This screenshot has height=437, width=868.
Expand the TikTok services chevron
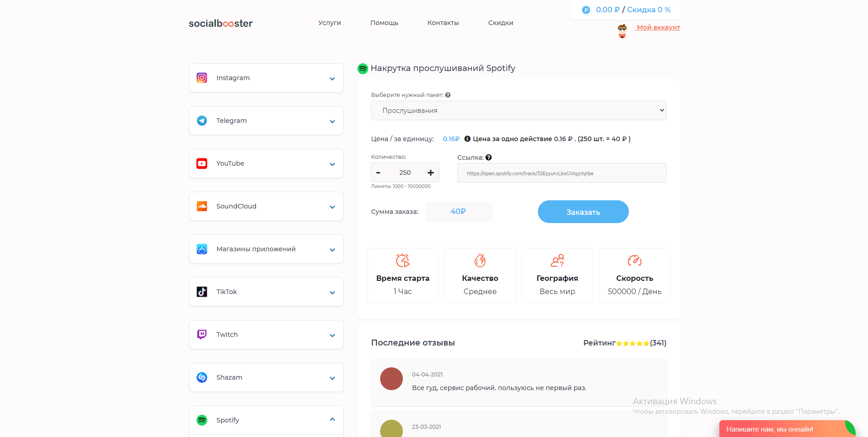332,293
